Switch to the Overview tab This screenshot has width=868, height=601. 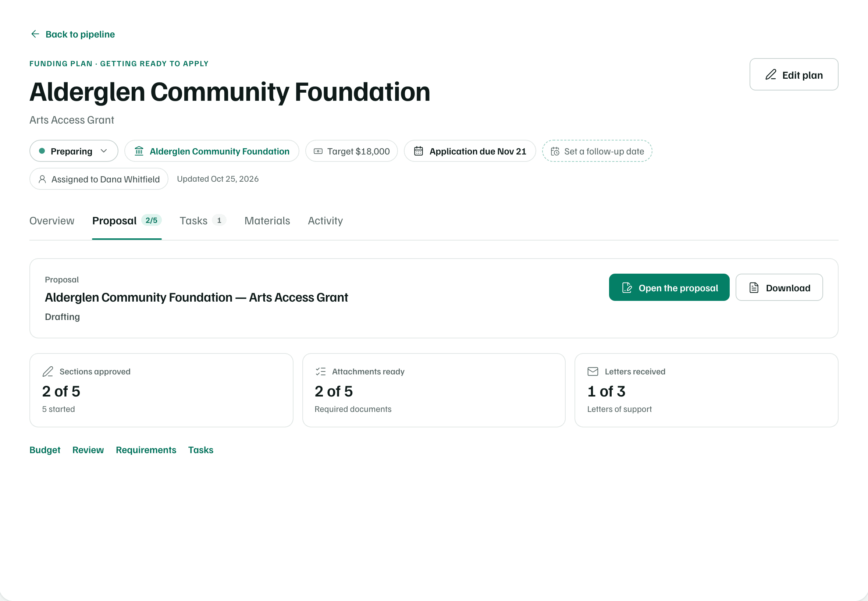coord(52,221)
